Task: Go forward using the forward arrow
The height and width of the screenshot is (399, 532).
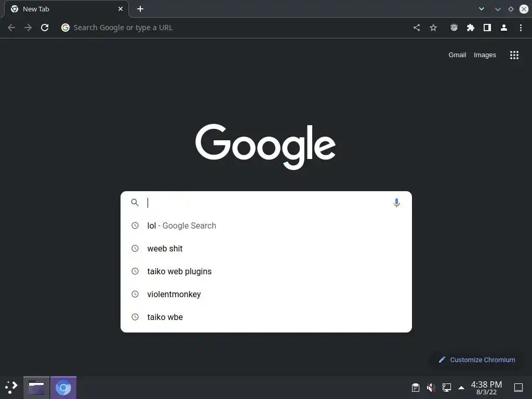Action: [x=28, y=28]
